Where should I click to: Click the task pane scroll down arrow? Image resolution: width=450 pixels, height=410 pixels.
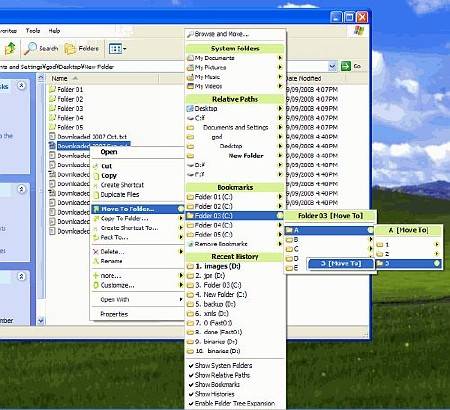point(41,321)
